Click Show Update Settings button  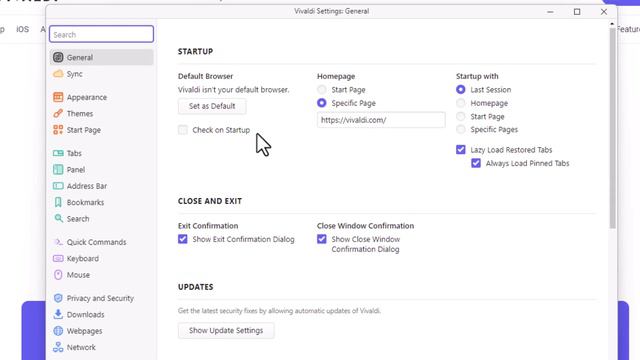(226, 331)
